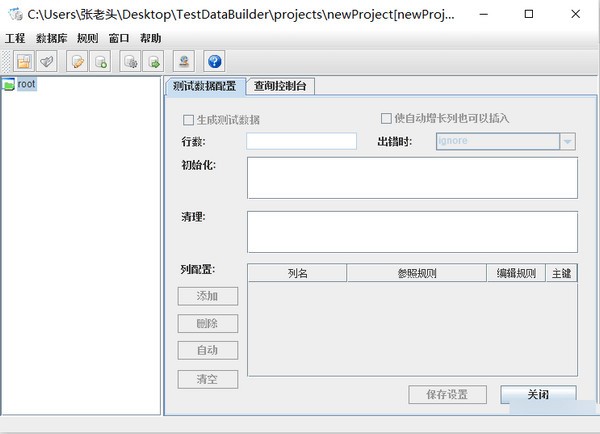Image resolution: width=600 pixels, height=434 pixels.
Task: Enable the 生成测试数据 checkbox
Action: pos(189,119)
